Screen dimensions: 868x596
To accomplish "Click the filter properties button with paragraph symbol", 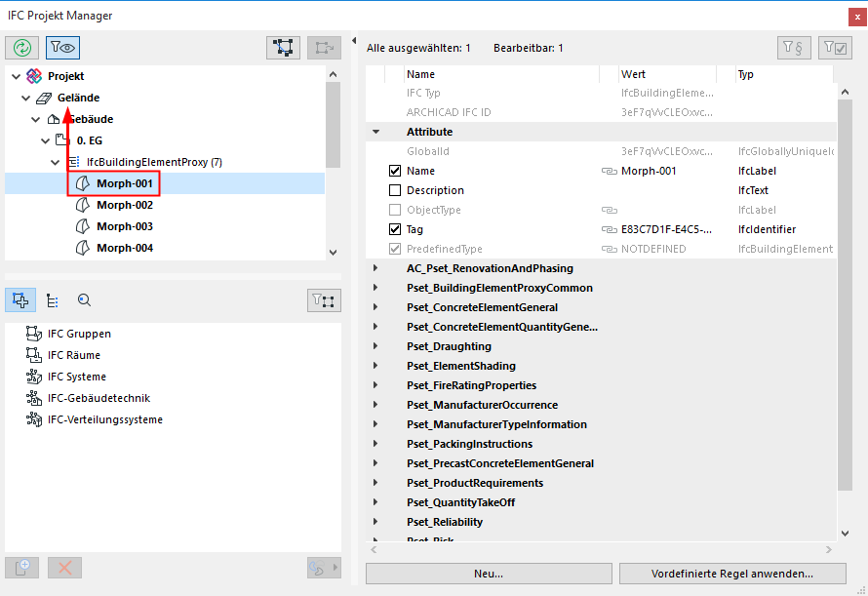I will (x=793, y=48).
